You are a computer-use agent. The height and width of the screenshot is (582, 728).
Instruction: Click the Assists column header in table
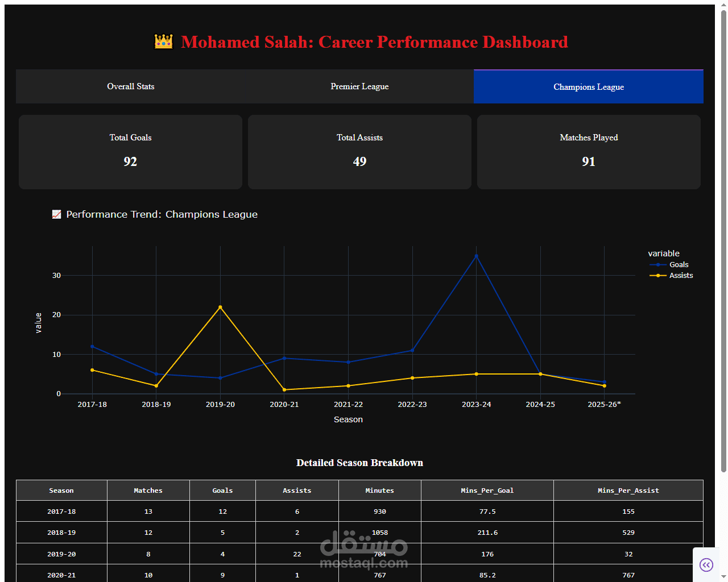297,490
